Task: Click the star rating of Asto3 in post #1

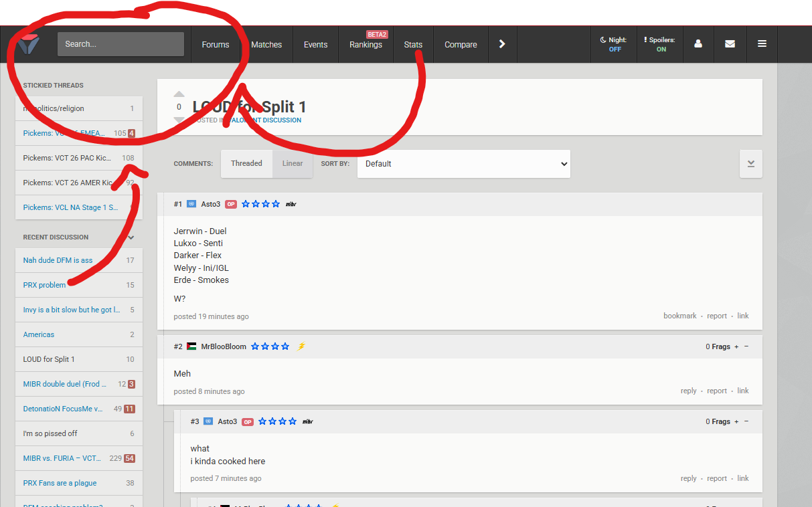Action: coord(261,204)
